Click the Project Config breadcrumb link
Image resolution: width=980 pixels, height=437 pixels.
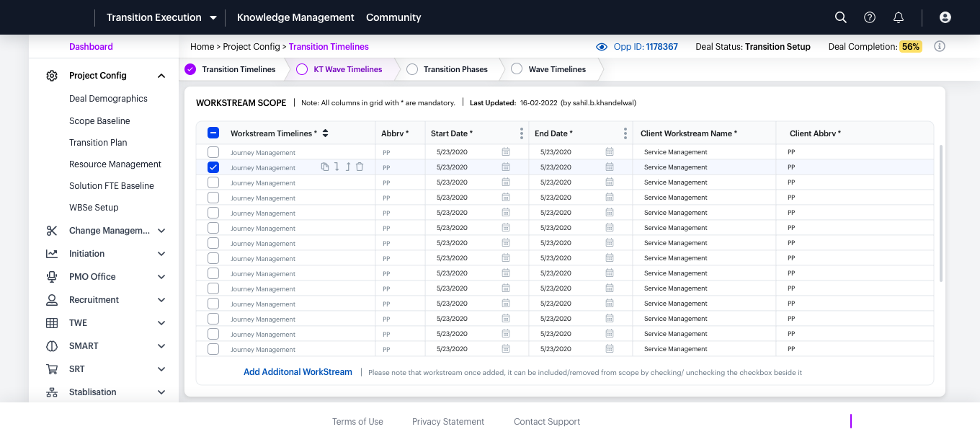pos(251,47)
